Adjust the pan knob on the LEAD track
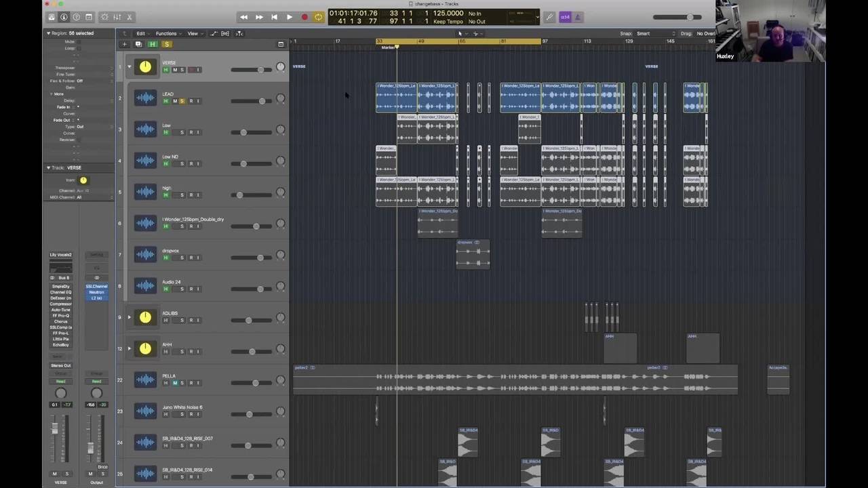 (x=281, y=98)
